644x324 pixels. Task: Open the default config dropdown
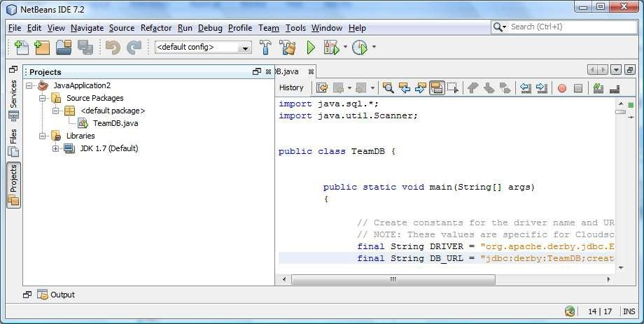click(x=203, y=48)
